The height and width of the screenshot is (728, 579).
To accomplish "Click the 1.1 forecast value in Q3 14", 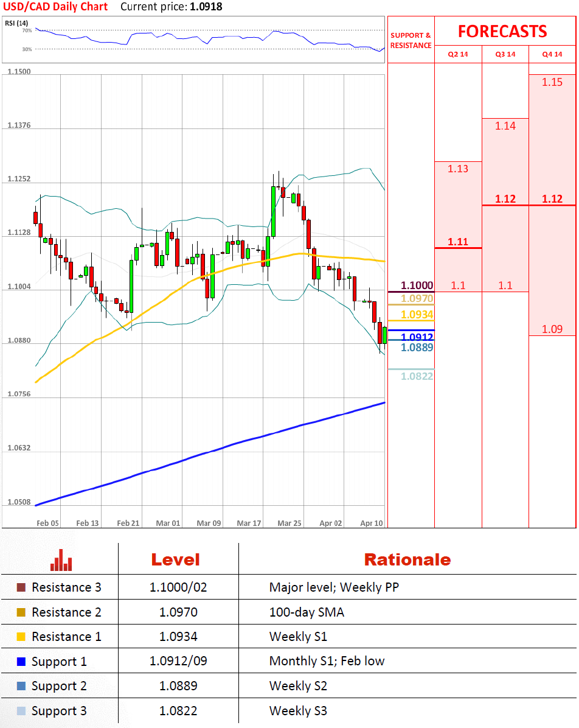I will point(505,285).
